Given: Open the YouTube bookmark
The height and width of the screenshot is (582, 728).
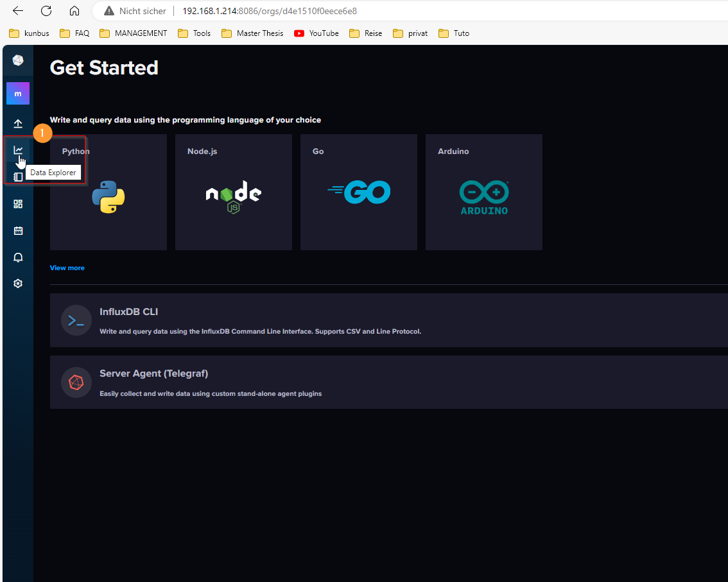Looking at the screenshot, I should (316, 33).
